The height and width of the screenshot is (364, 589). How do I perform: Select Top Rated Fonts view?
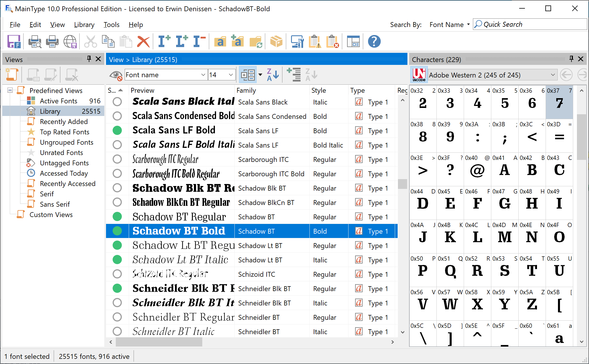pyautogui.click(x=65, y=132)
